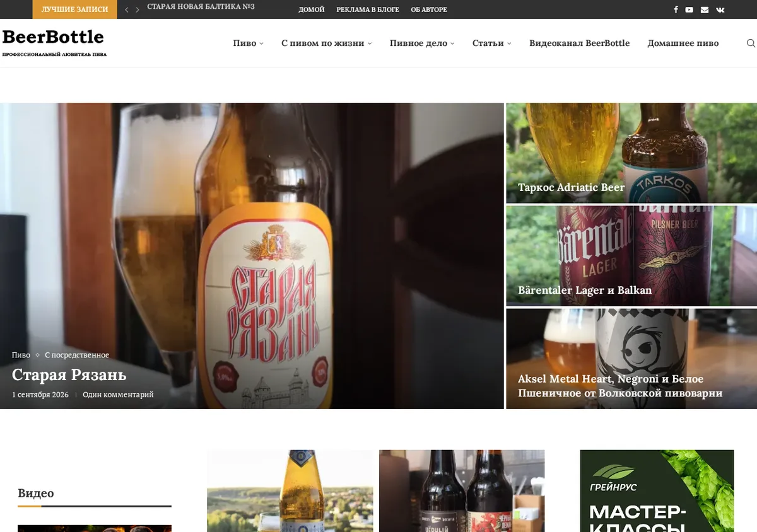Viewport: 757px width, 532px height.
Task: Open the Facebook social icon
Action: coord(676,9)
